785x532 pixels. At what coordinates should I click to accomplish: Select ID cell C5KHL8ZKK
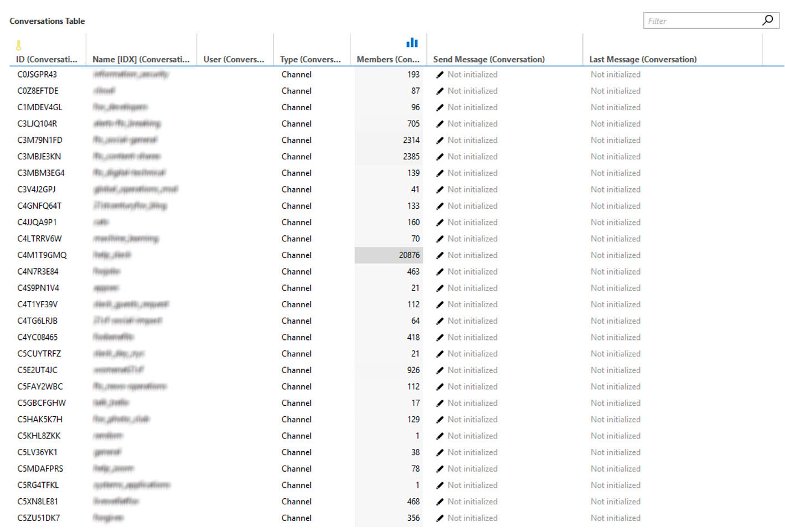point(39,436)
